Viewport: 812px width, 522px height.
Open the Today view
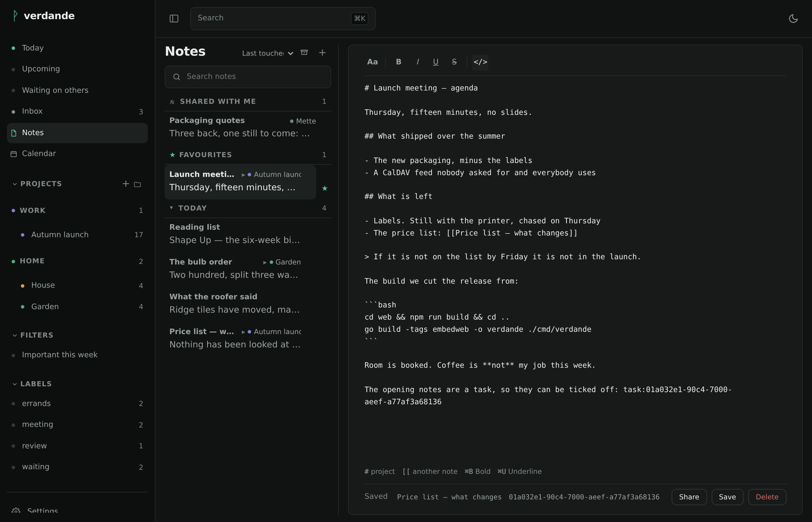(x=77, y=48)
